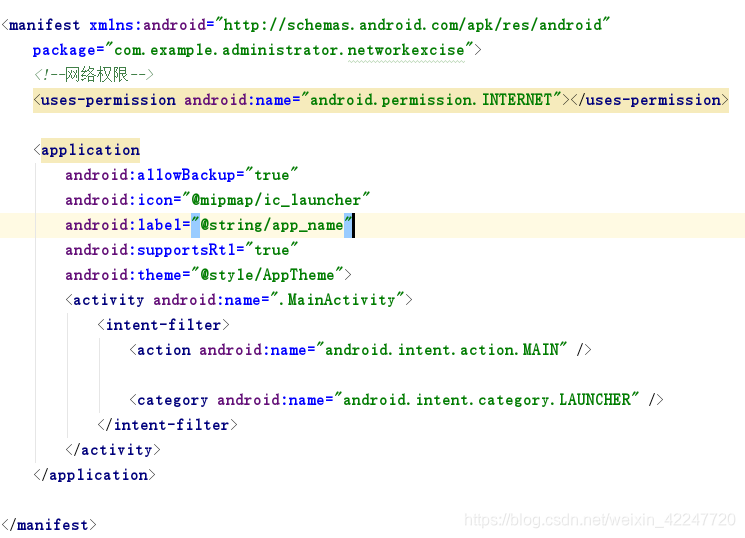Screen dimensions: 745x538
Task: Click the xmlns:android attribute name
Action: tap(147, 25)
